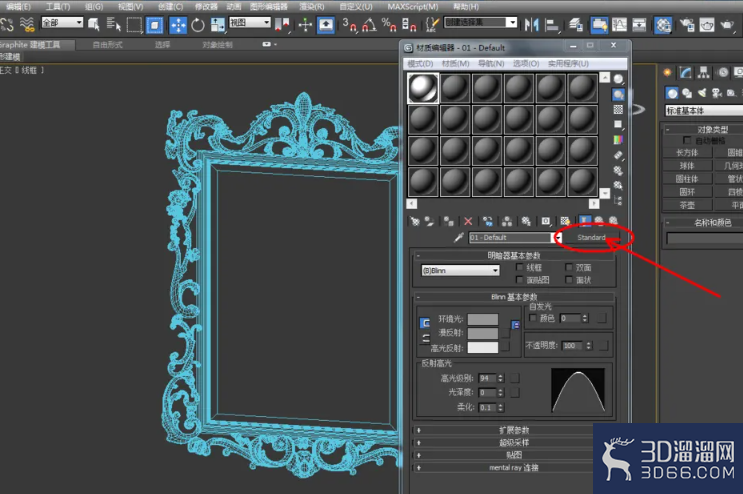The image size is (743, 494).
Task: Toggle Percent Snap icon
Action: point(389,25)
